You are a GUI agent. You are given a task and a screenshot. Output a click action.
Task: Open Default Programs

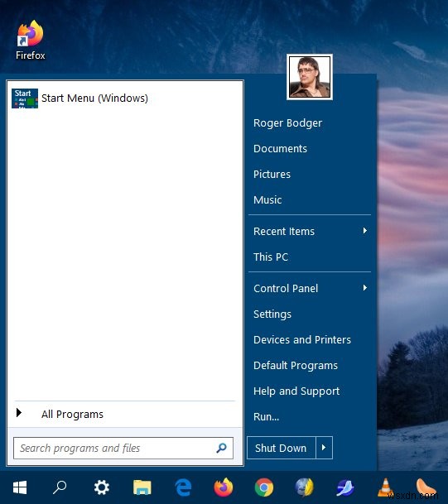click(x=296, y=366)
